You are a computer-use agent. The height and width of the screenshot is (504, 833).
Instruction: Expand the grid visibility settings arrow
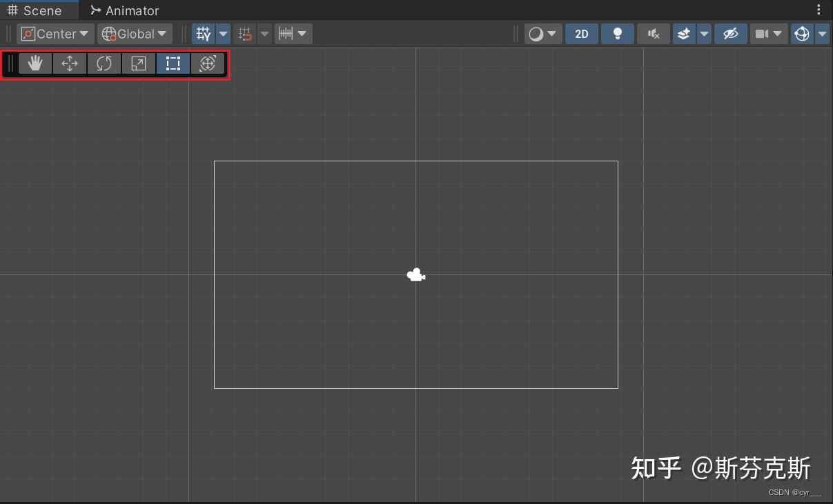pyautogui.click(x=223, y=34)
